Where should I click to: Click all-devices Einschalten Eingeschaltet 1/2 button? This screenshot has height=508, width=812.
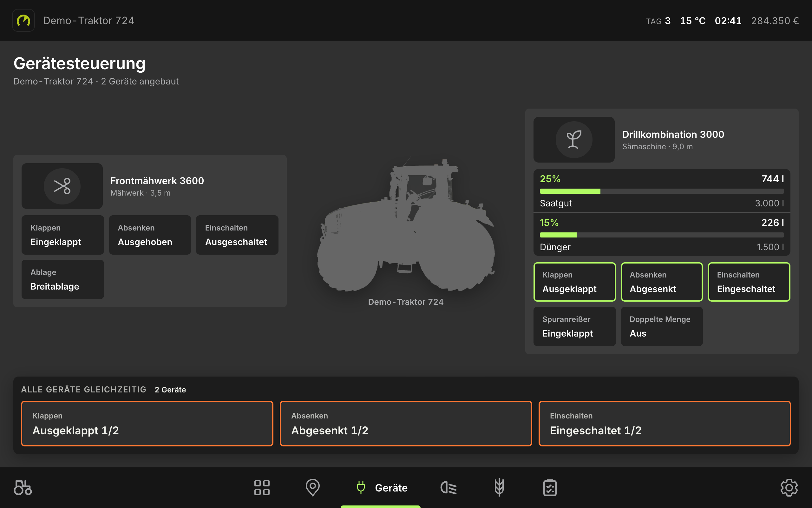pyautogui.click(x=665, y=423)
